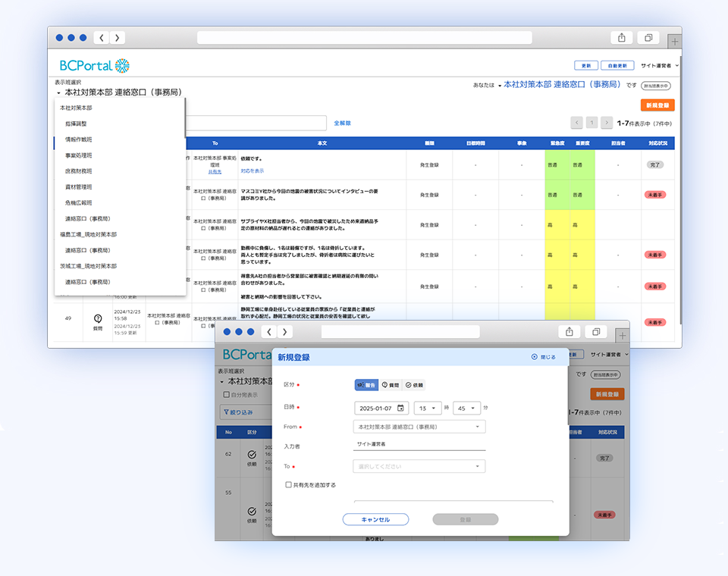The image size is (728, 576).
Task: Check the 共有先を追加する checkbox
Action: point(288,484)
